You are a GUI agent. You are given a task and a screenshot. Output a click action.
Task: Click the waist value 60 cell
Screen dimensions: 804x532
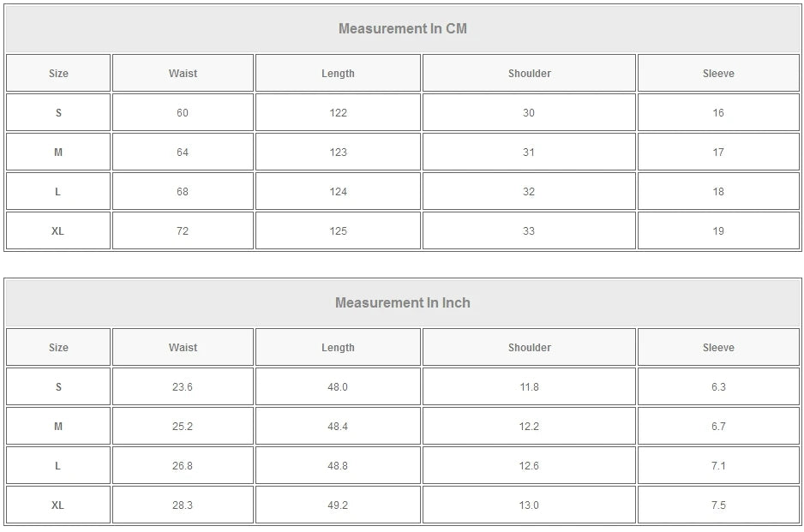183,113
